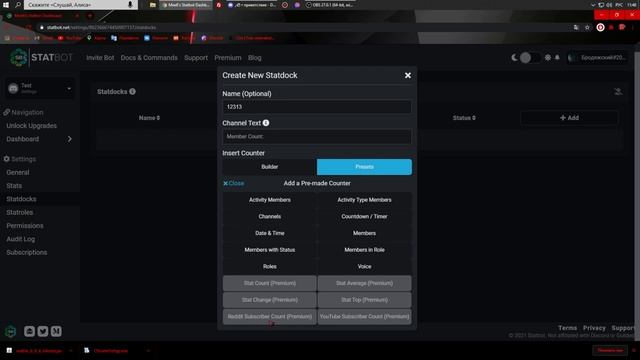
Task: Select the Members in Role preset
Action: pos(364,250)
